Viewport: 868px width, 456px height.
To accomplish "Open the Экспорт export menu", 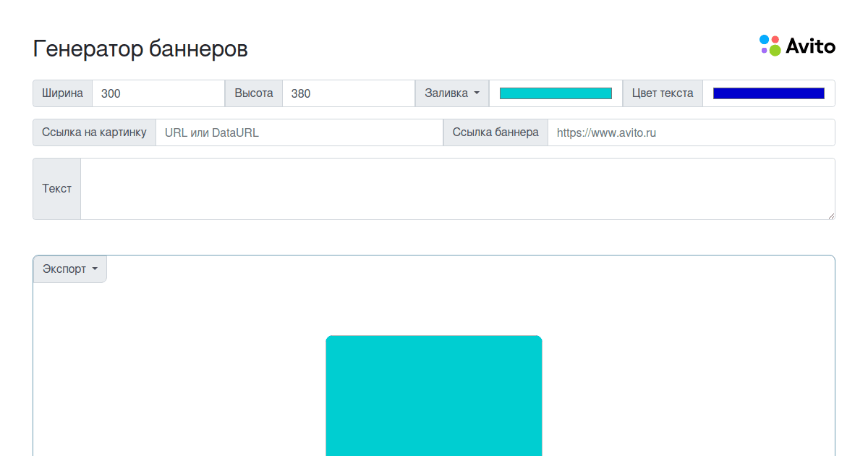I will coord(69,269).
